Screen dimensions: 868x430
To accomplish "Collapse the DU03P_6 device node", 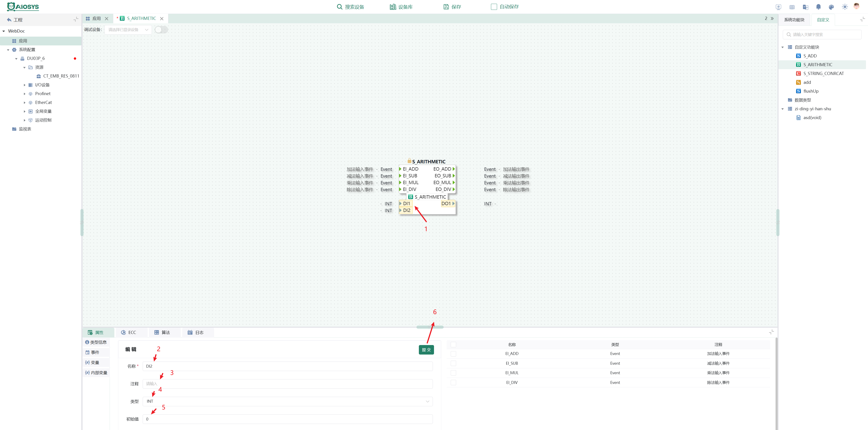I will (16, 59).
